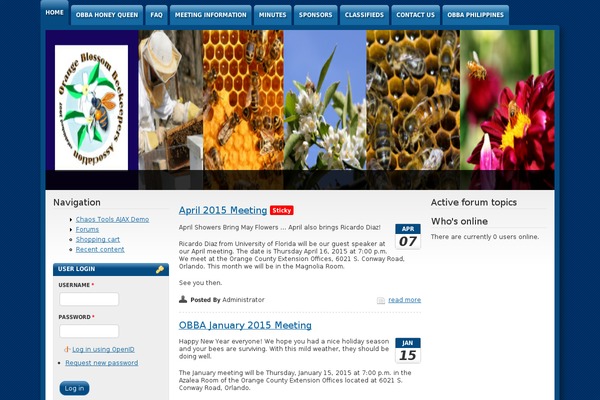Click 'Happy New Year everyone!' paragraph

click(x=284, y=349)
